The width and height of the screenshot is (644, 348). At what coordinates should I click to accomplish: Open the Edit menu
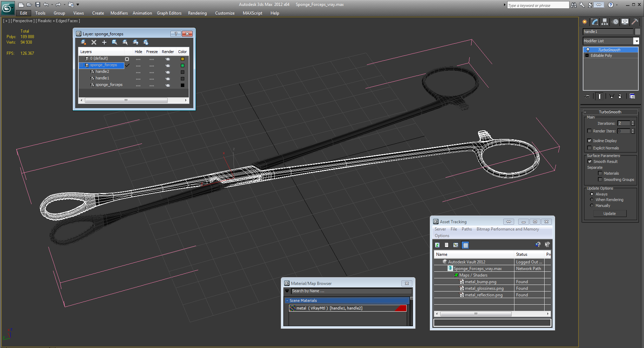[24, 13]
